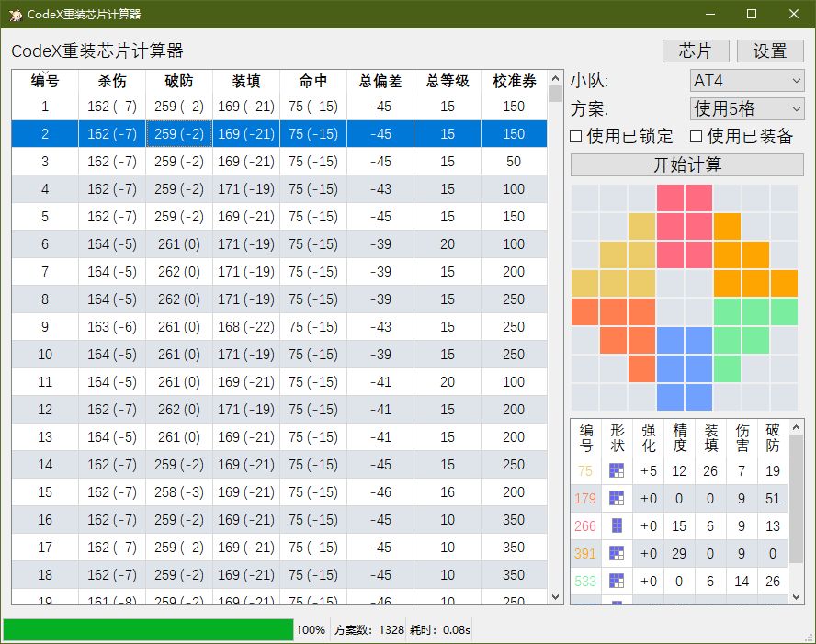The width and height of the screenshot is (816, 644).
Task: Click chip number 266 in chip list
Action: tap(585, 525)
